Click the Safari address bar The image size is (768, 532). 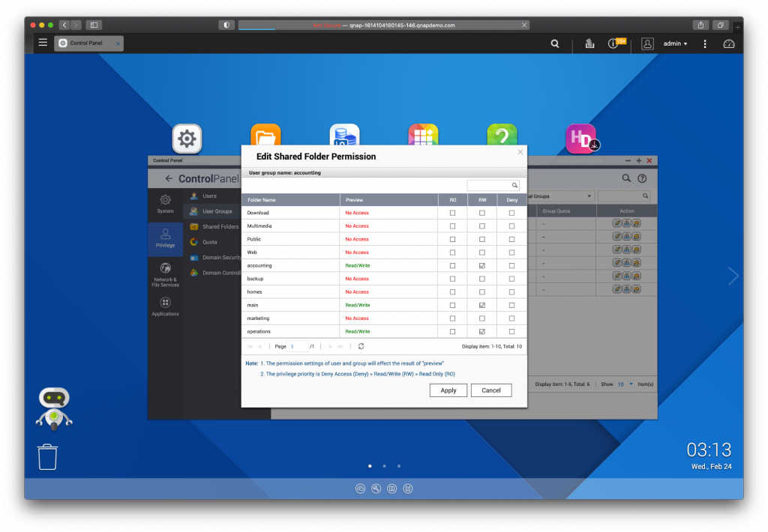(383, 25)
